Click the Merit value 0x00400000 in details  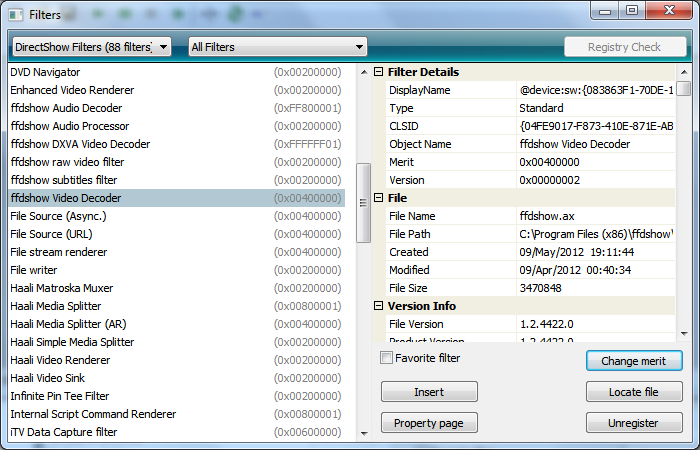coord(596,162)
